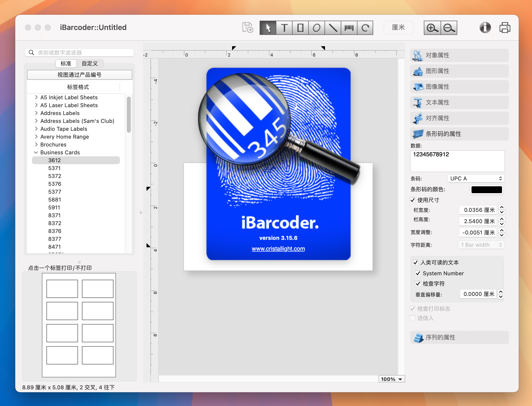
Task: Expand the Avery Home Range category
Action: click(36, 137)
